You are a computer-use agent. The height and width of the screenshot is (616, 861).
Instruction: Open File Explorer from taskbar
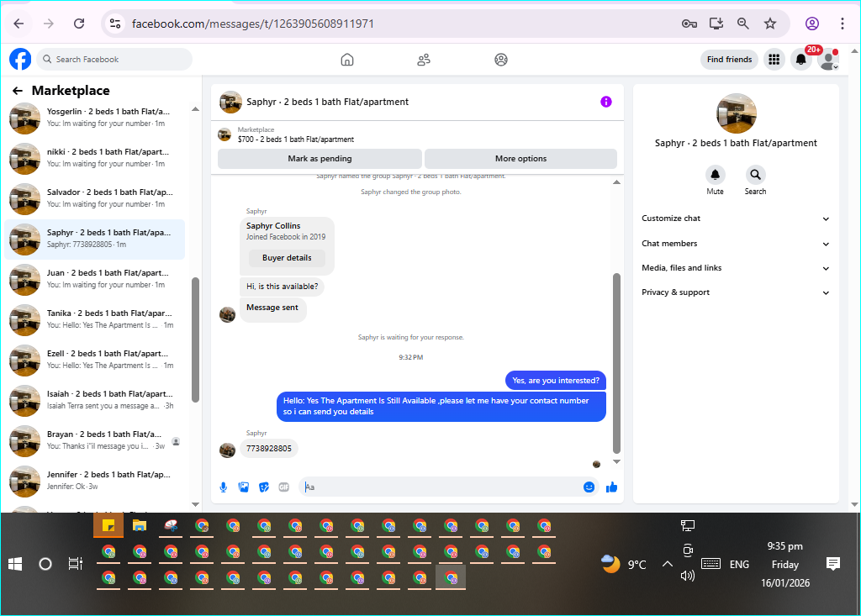tap(140, 526)
